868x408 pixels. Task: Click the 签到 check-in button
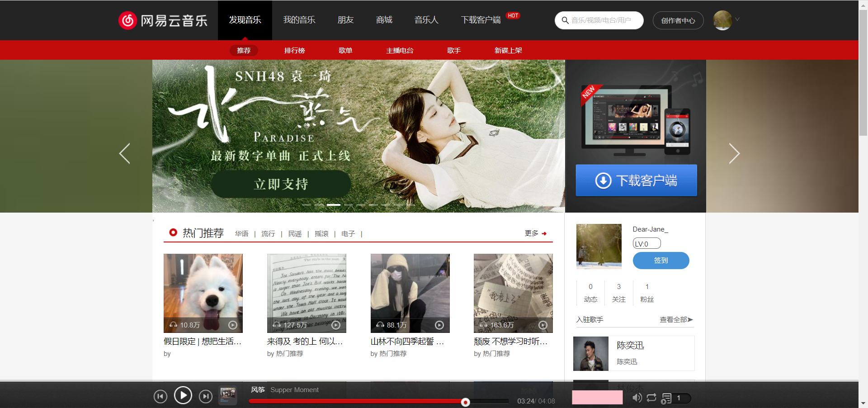[x=660, y=261]
